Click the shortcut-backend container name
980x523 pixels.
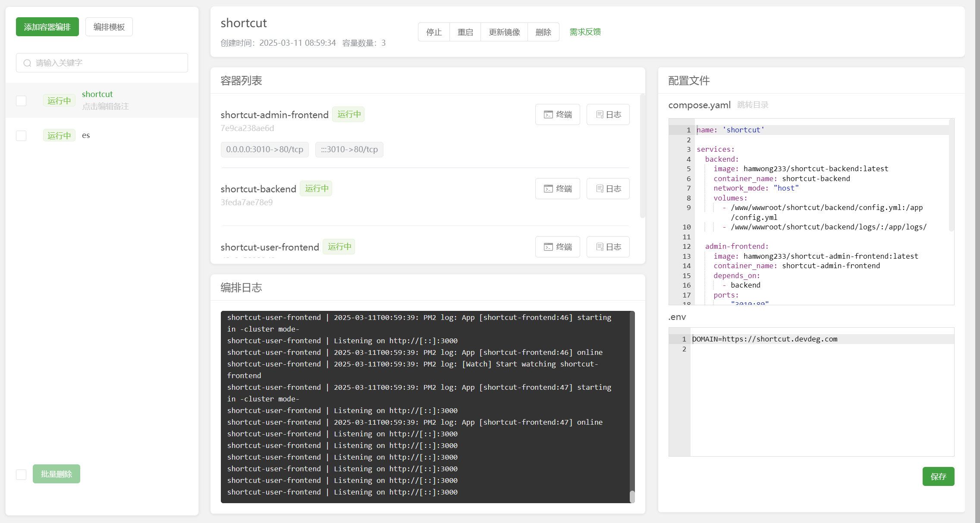coord(258,189)
